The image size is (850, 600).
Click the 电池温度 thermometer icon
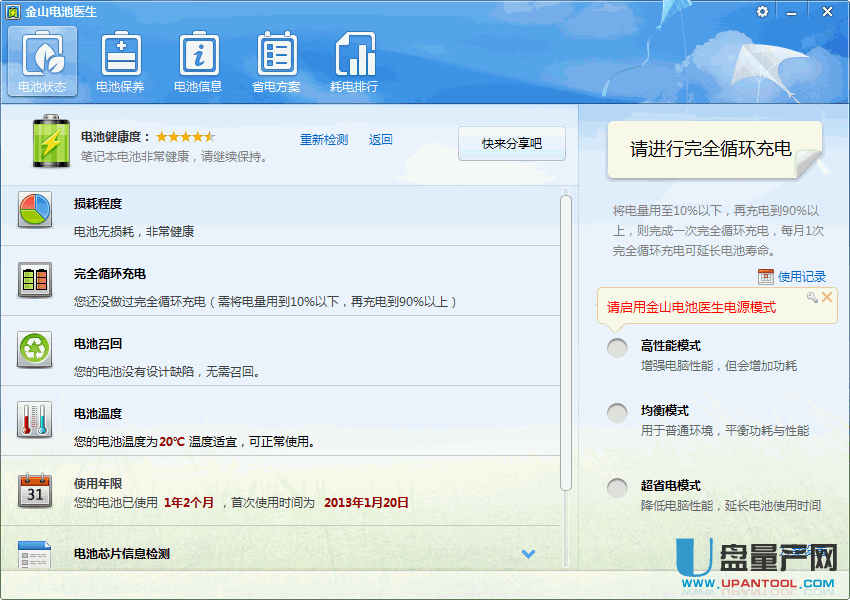[x=35, y=420]
